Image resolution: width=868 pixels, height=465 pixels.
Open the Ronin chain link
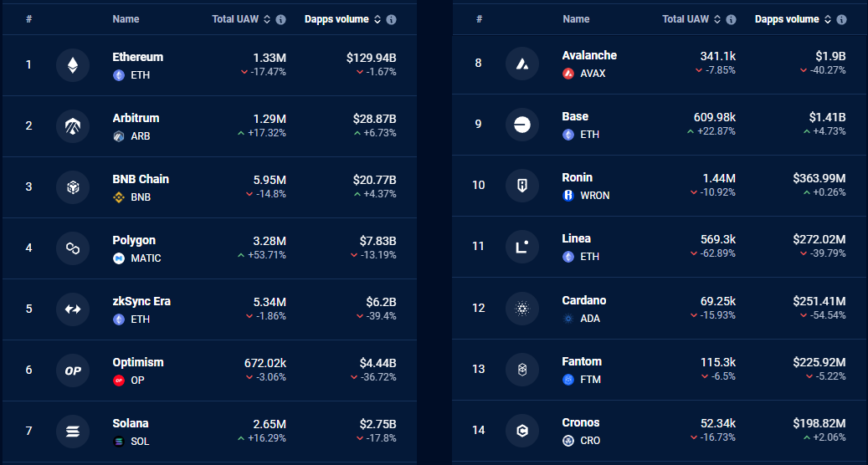(x=577, y=177)
